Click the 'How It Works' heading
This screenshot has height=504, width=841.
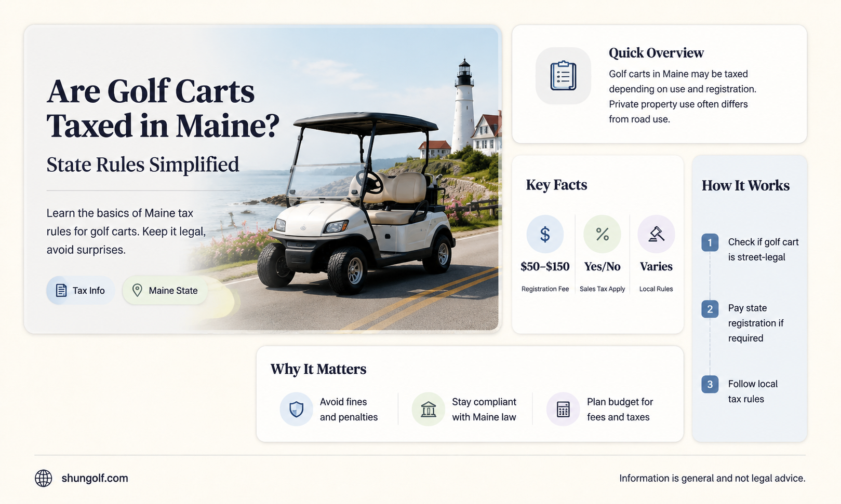tap(745, 186)
